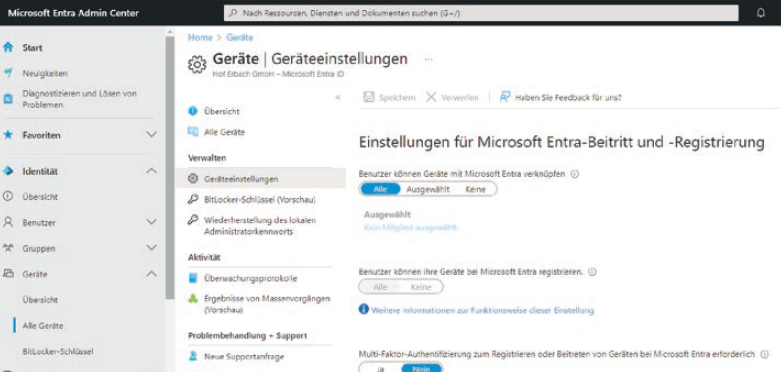
Task: Select Keine for registering devices
Action: (x=421, y=287)
